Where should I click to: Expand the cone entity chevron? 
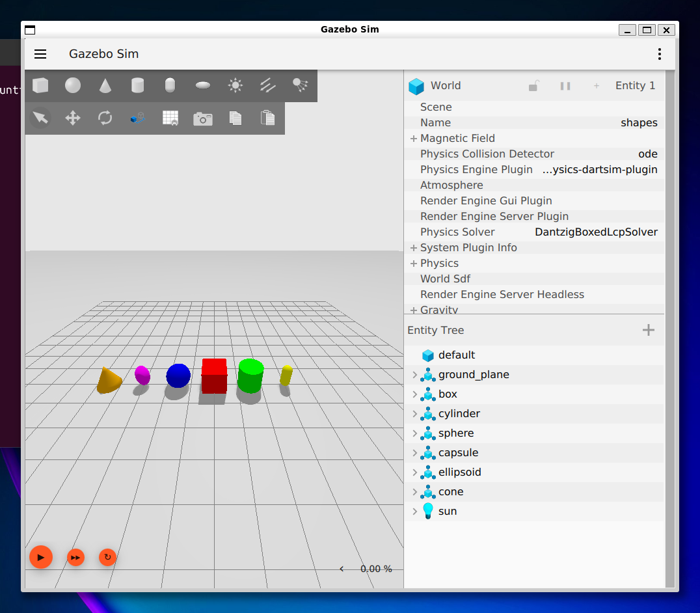click(415, 492)
